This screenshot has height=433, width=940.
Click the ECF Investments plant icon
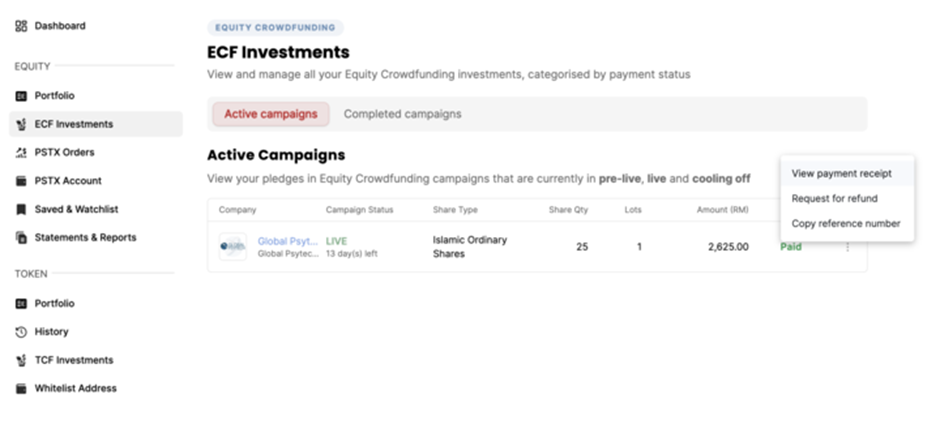tap(21, 124)
